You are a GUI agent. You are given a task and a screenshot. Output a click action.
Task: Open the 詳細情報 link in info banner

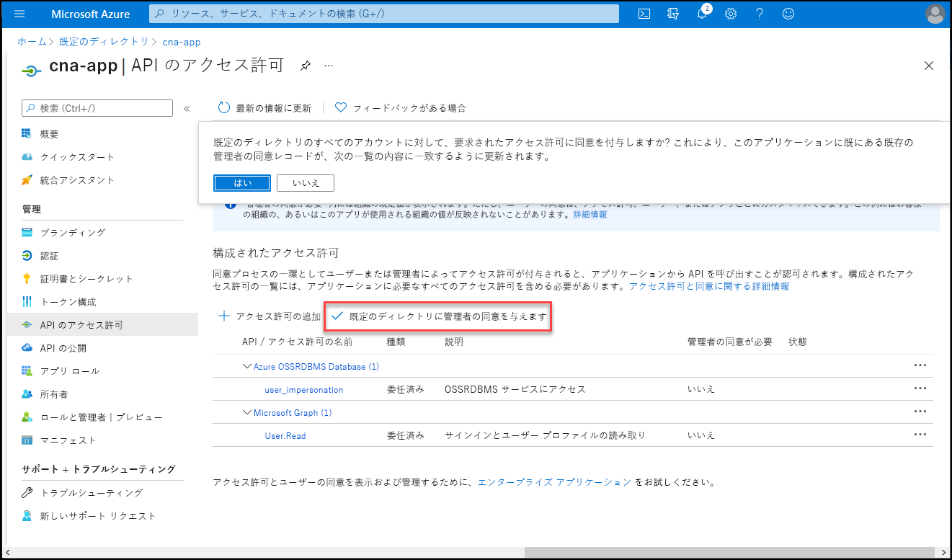click(590, 215)
